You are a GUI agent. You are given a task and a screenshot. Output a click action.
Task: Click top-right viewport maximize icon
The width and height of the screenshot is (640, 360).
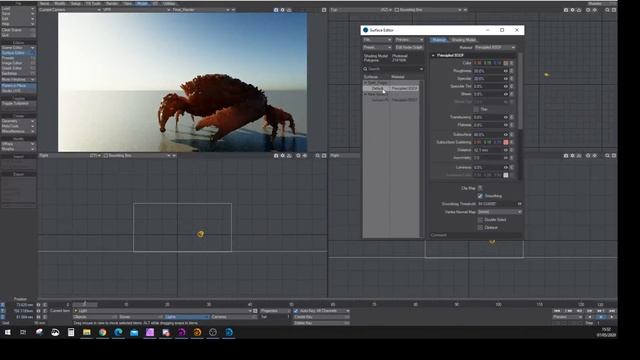pos(614,10)
